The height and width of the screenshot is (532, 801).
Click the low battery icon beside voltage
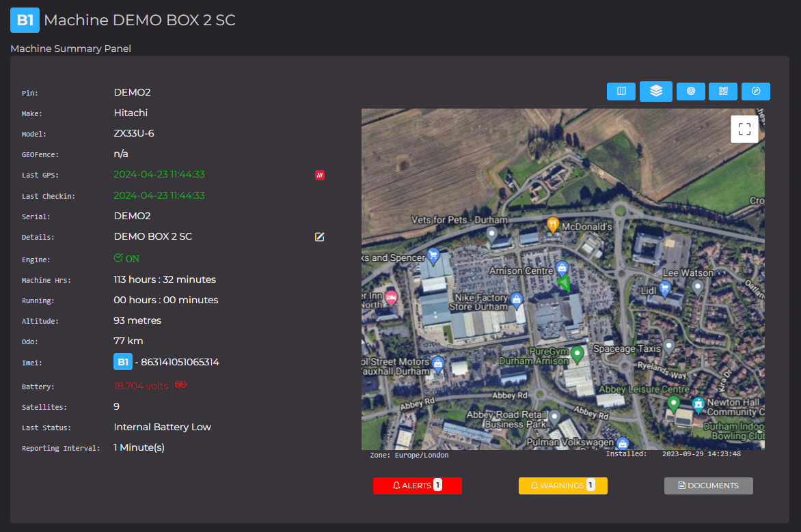(180, 385)
